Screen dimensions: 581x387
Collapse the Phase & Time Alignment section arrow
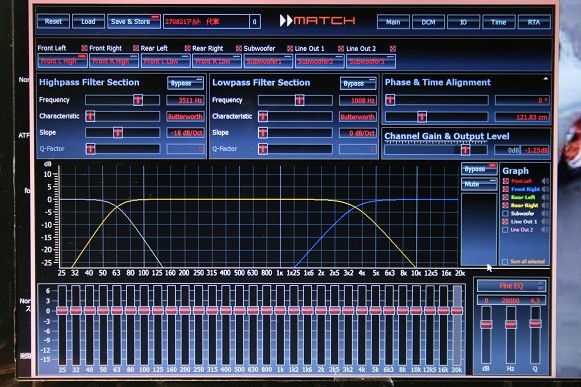click(x=545, y=79)
